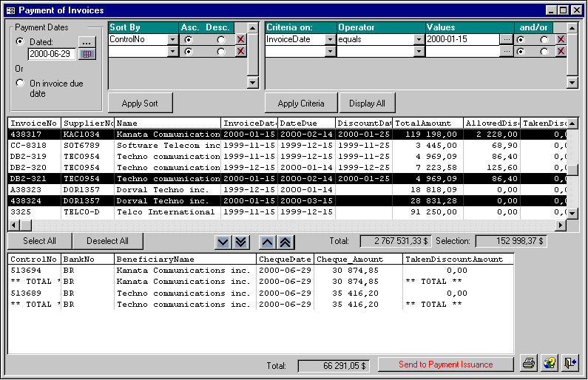Click the 2000-01-15 criteria value field

click(462, 39)
